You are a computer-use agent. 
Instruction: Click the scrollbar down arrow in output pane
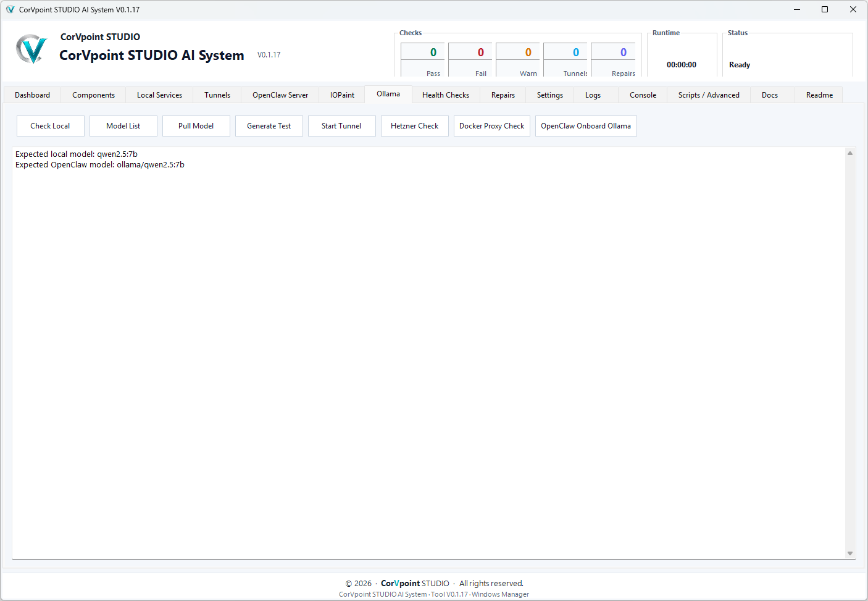pos(850,553)
